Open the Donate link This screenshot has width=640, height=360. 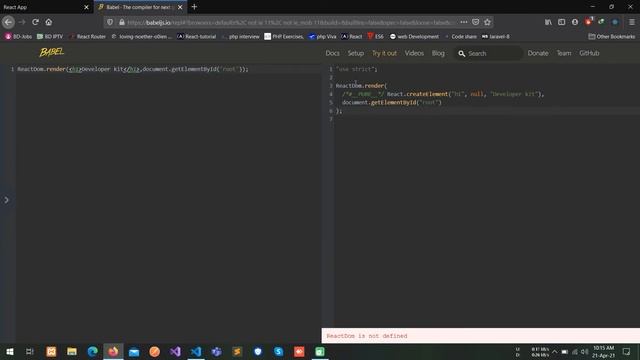(x=538, y=53)
